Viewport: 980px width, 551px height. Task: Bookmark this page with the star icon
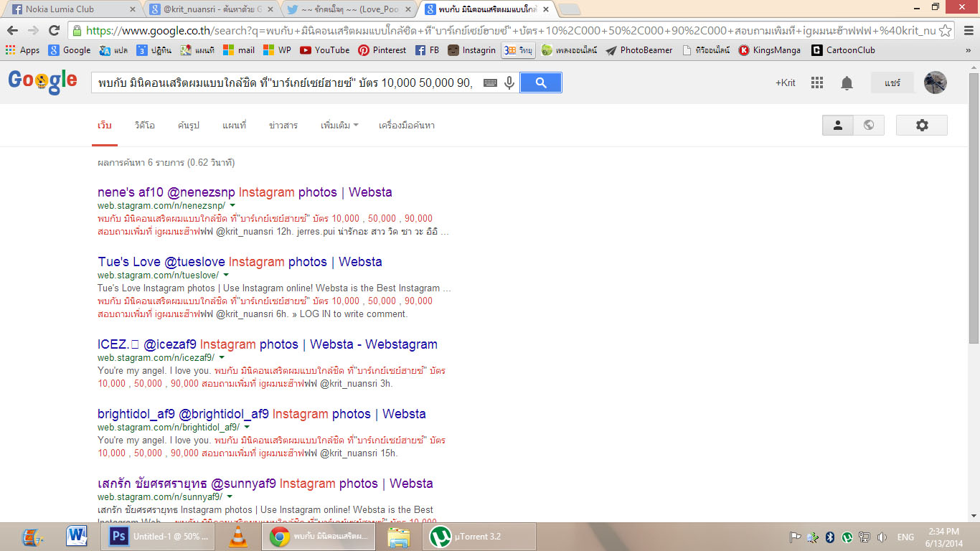point(946,30)
